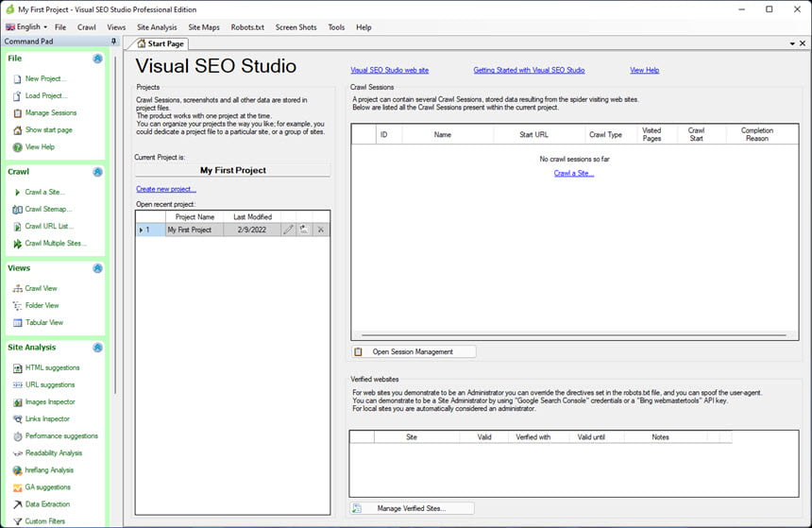Click the New Project icon
The width and height of the screenshot is (812, 528).
pyautogui.click(x=17, y=78)
